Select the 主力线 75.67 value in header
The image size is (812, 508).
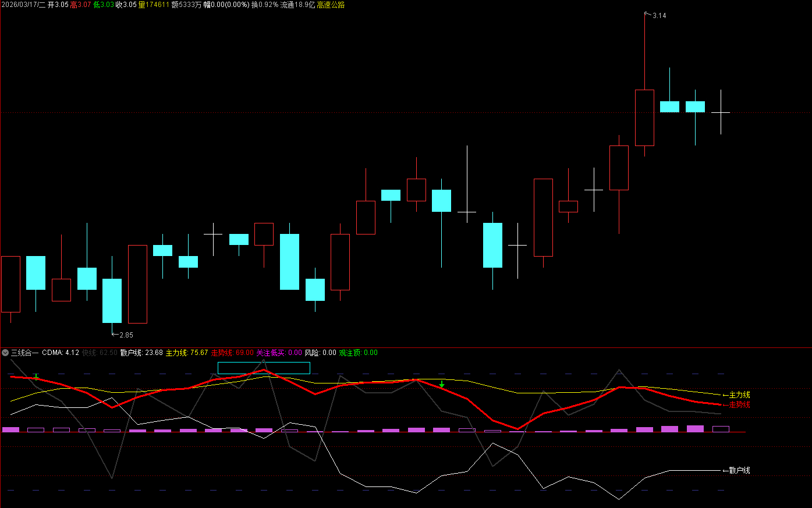pos(187,353)
